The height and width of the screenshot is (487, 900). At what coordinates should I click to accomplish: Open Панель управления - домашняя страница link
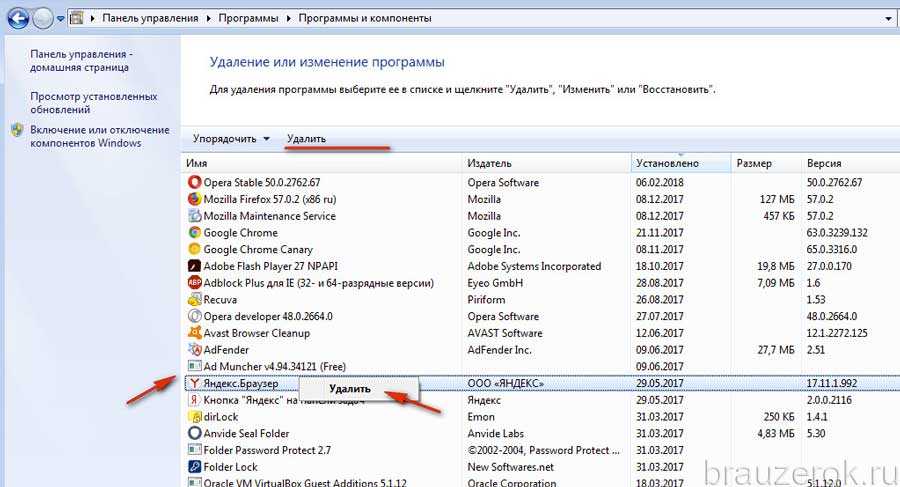click(x=81, y=60)
